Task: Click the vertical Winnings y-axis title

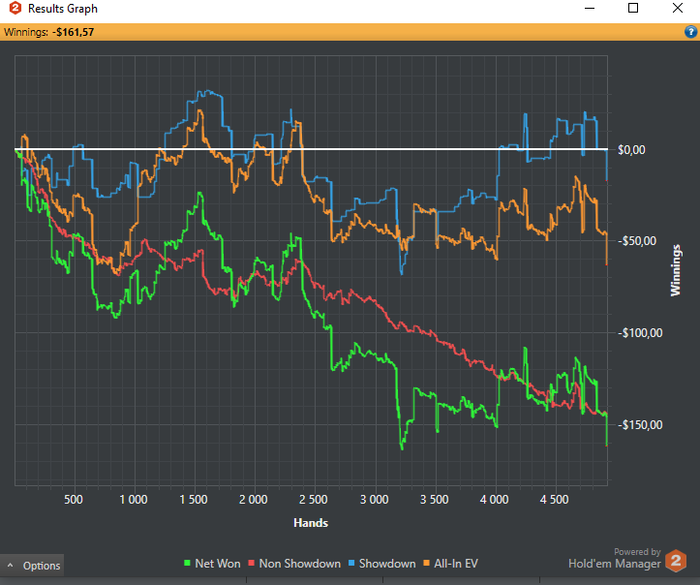Action: (675, 270)
